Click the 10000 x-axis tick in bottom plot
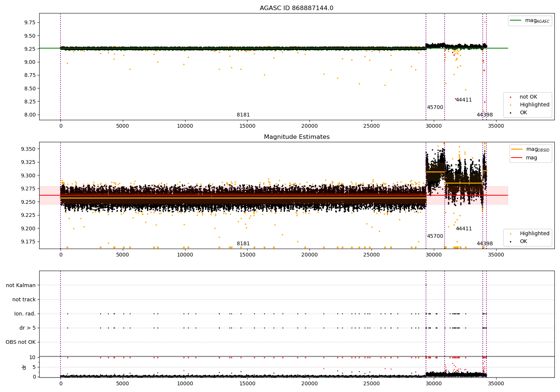Image resolution: width=560 pixels, height=392 pixels. (185, 383)
